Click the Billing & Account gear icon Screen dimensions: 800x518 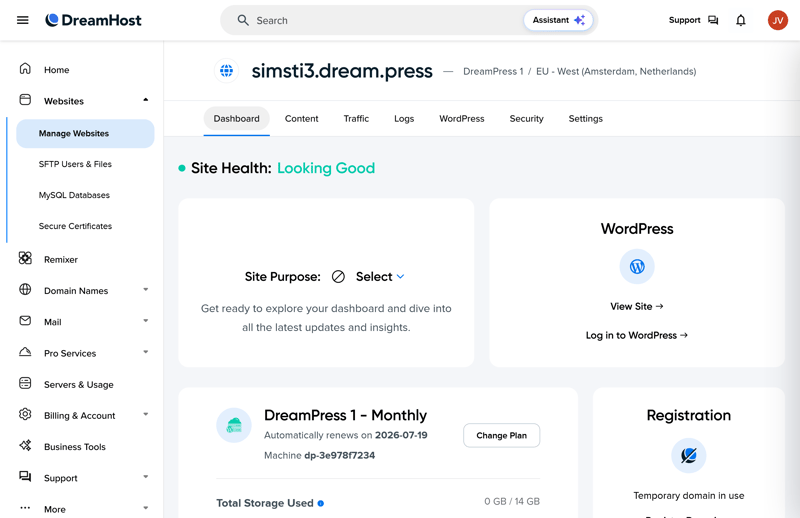tap(25, 414)
